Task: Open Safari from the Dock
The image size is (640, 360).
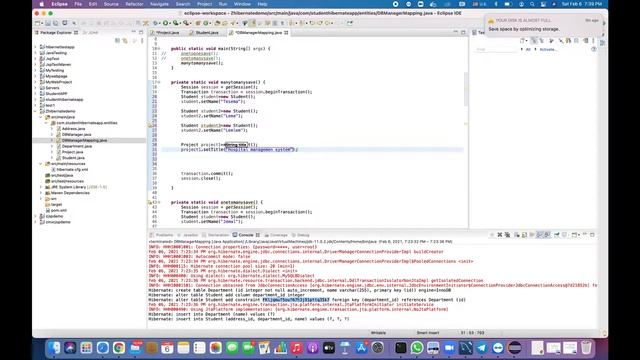Action: (102, 347)
